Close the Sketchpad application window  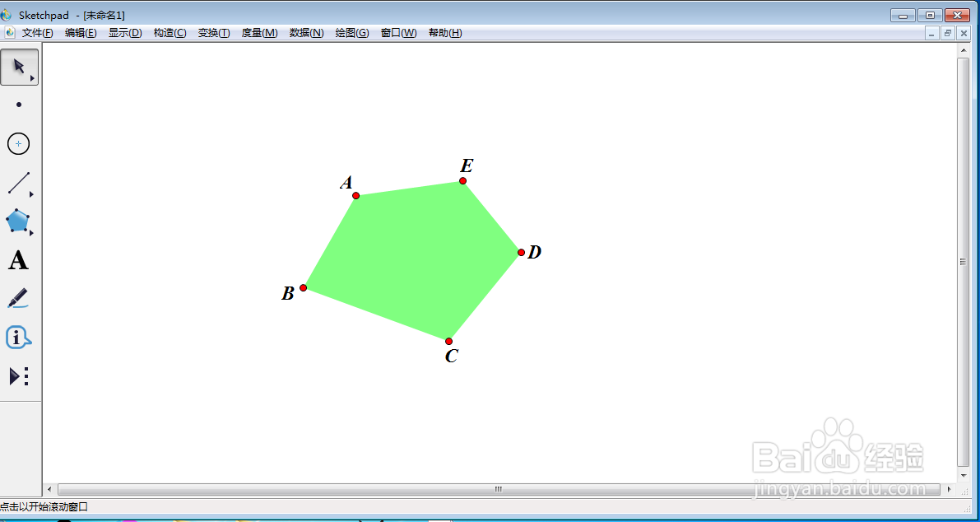click(957, 15)
